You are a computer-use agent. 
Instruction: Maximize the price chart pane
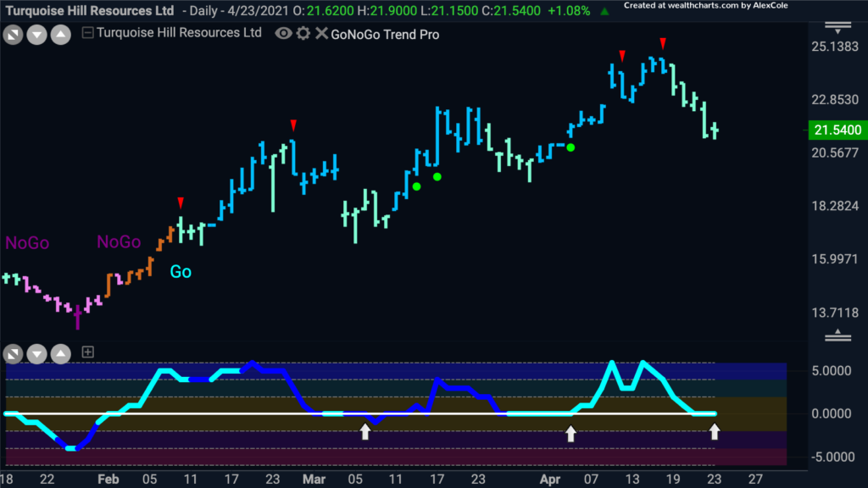coord(13,35)
